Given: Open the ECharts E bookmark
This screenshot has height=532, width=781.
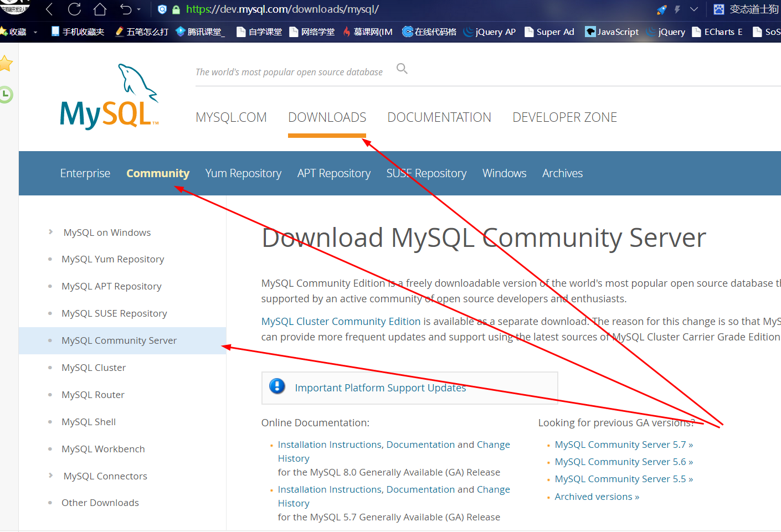Looking at the screenshot, I should click(x=717, y=32).
